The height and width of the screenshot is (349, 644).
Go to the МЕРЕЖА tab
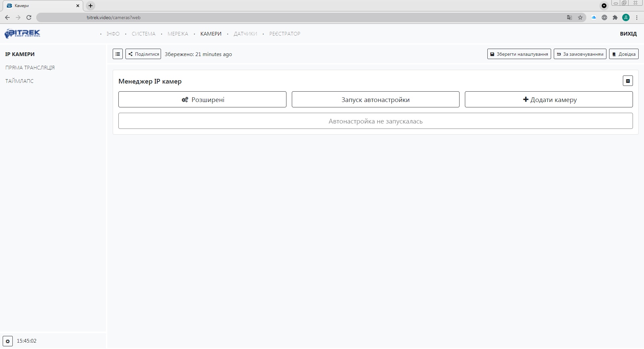click(178, 34)
